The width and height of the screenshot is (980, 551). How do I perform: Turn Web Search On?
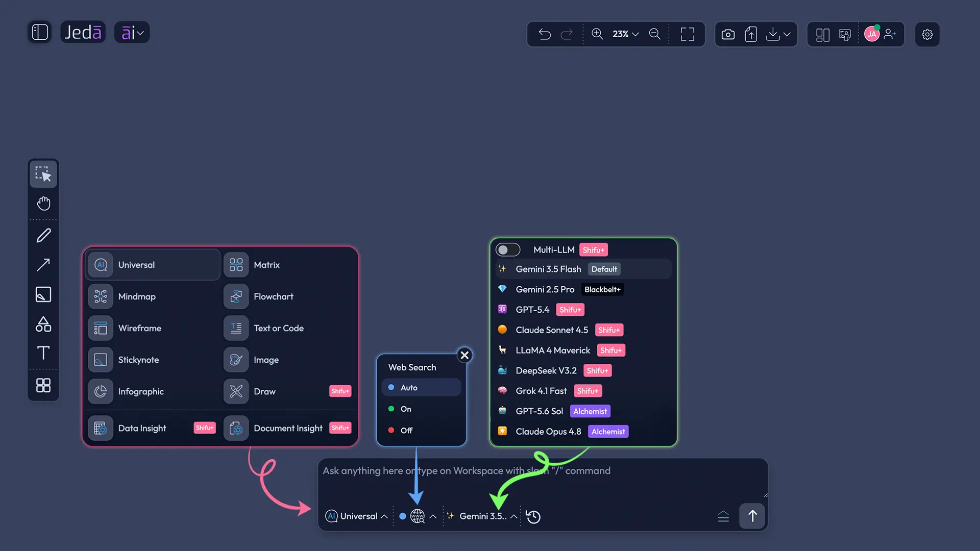[421, 409]
